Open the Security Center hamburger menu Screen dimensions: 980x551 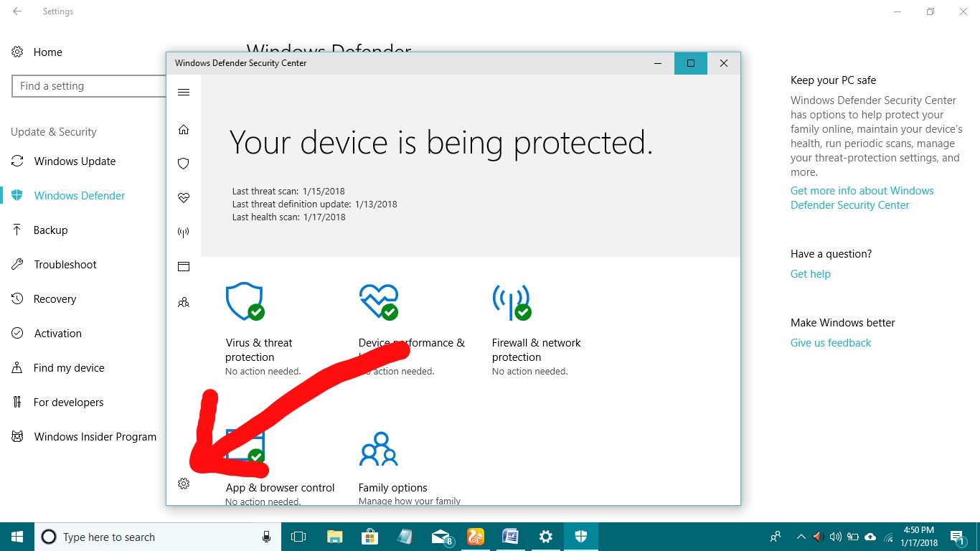click(x=184, y=92)
